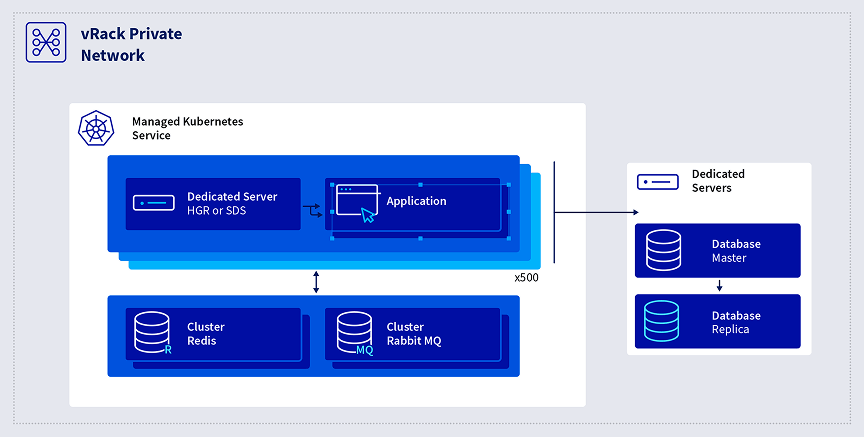Click the "Managed Kubernetes Service" label
864x437 pixels.
click(187, 128)
